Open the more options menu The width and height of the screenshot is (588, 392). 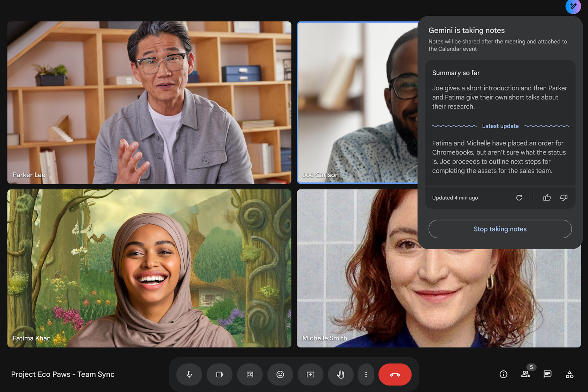[366, 374]
